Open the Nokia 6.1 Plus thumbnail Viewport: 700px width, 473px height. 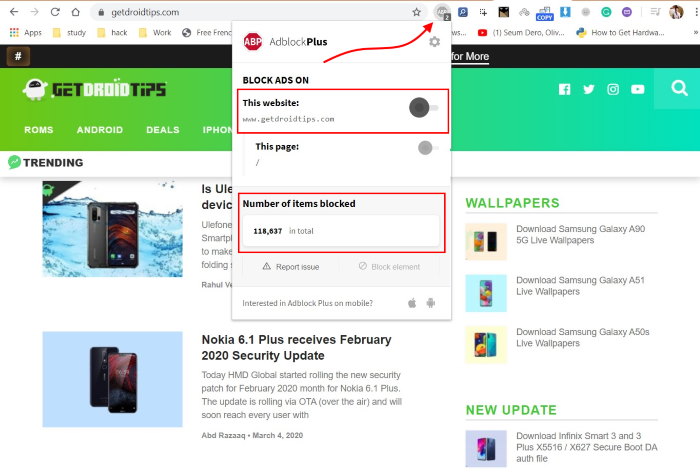tap(112, 379)
